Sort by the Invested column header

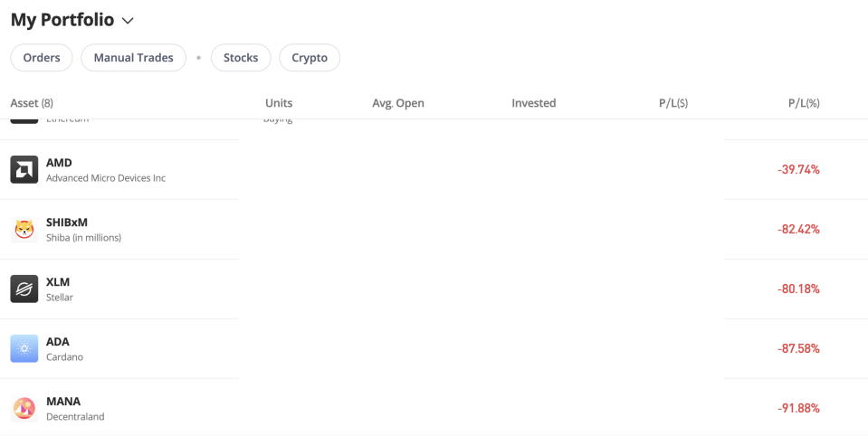click(x=534, y=103)
